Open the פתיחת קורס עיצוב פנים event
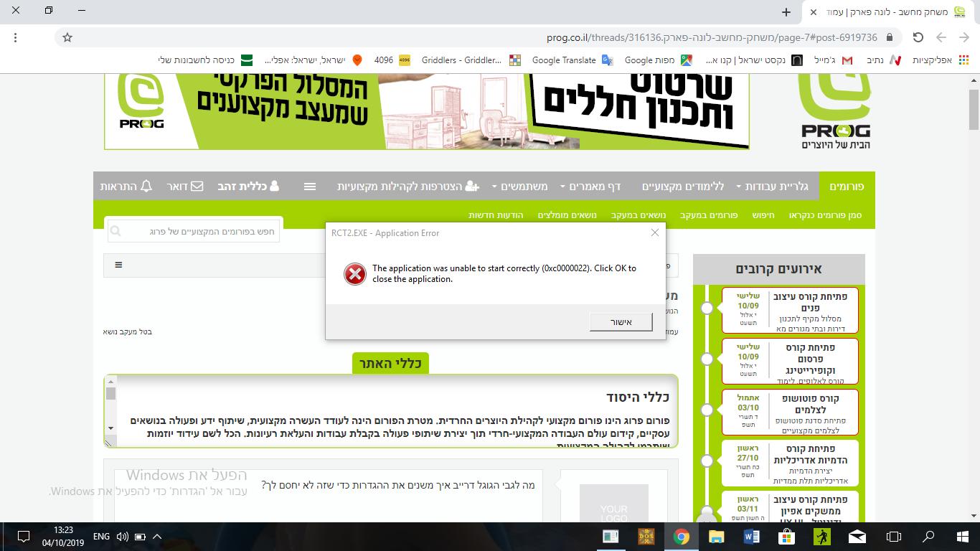 [x=790, y=311]
